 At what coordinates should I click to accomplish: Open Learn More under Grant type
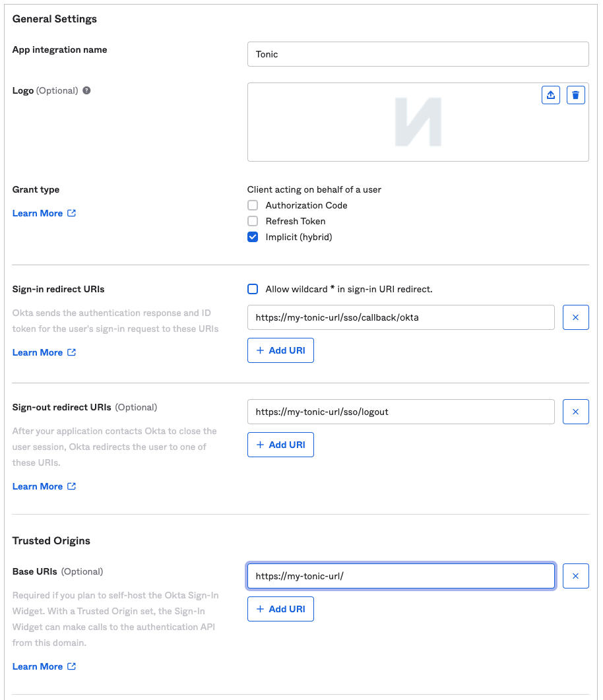pos(44,213)
